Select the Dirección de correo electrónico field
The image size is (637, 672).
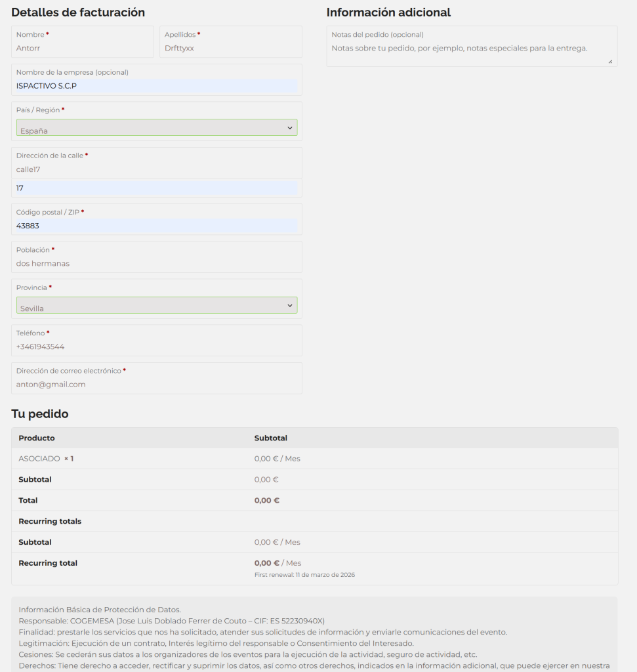click(x=156, y=385)
